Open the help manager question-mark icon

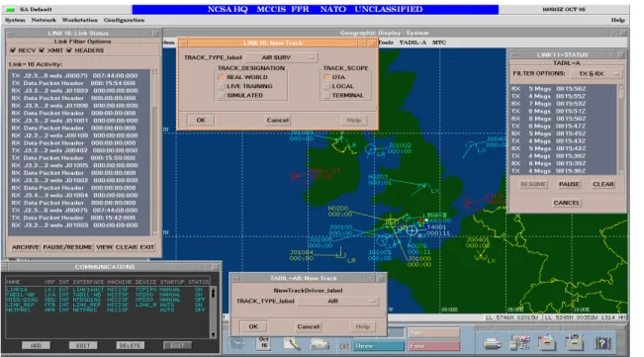coord(602,343)
